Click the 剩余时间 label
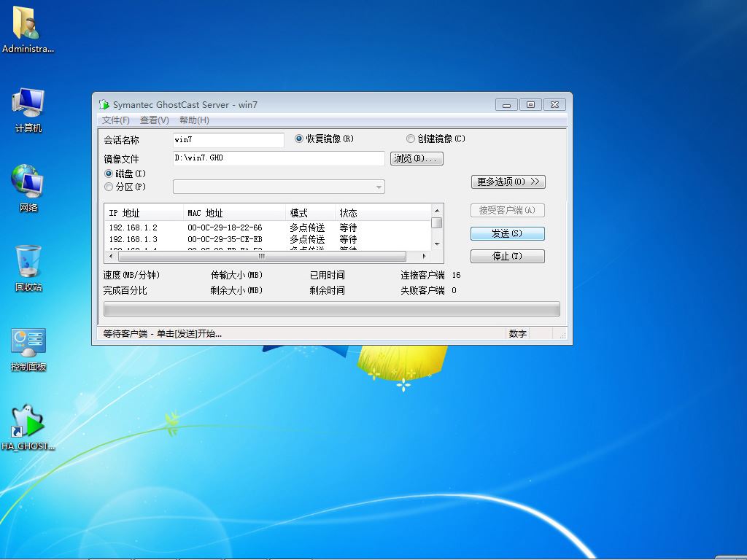Screen dimensions: 747x560 328,290
